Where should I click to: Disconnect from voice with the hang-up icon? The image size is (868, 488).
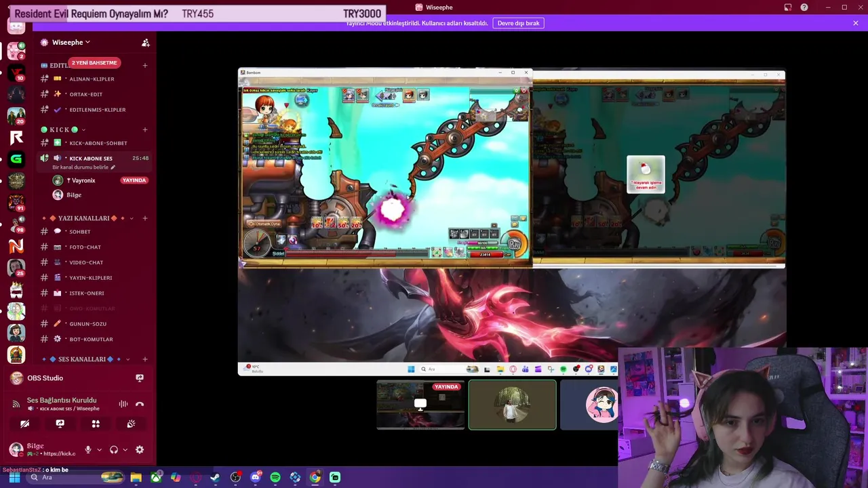pyautogui.click(x=140, y=404)
